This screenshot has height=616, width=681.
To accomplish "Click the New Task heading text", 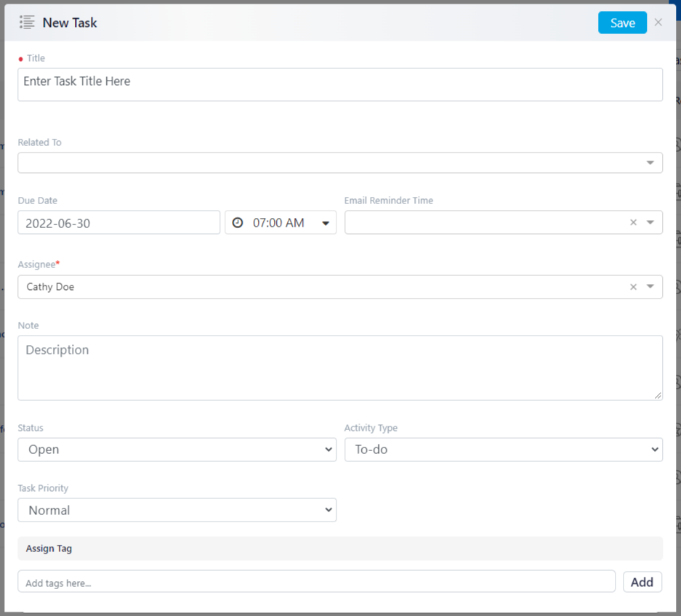I will pos(70,23).
